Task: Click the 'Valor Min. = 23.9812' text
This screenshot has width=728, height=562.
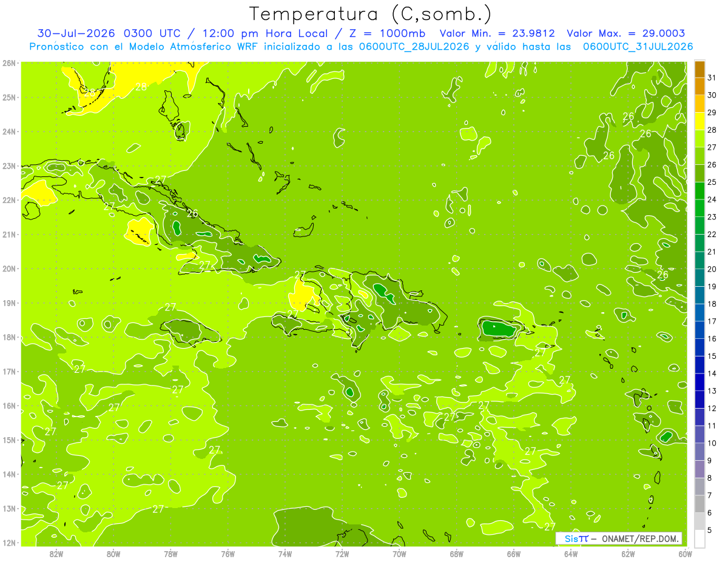Action: point(497,33)
